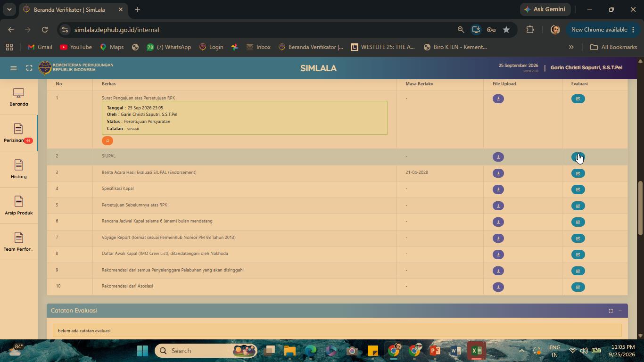Click New Chrome available button
The image size is (644, 362).
[603, 30]
